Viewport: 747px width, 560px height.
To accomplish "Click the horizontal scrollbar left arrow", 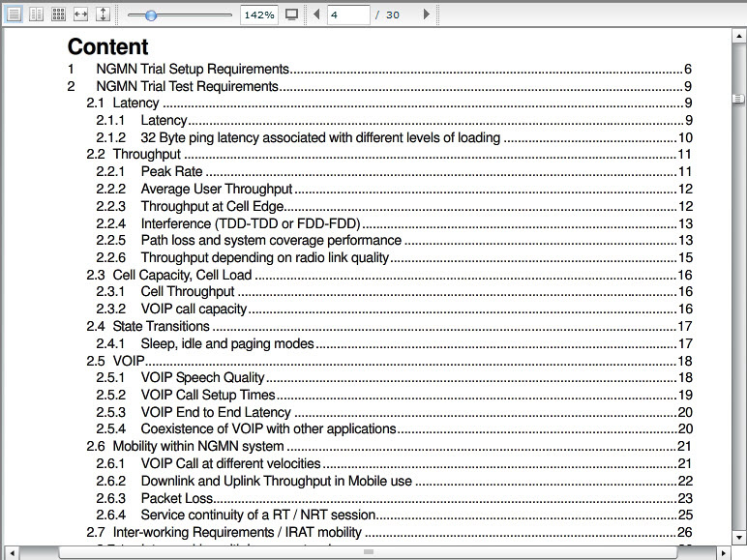I will [x=12, y=553].
